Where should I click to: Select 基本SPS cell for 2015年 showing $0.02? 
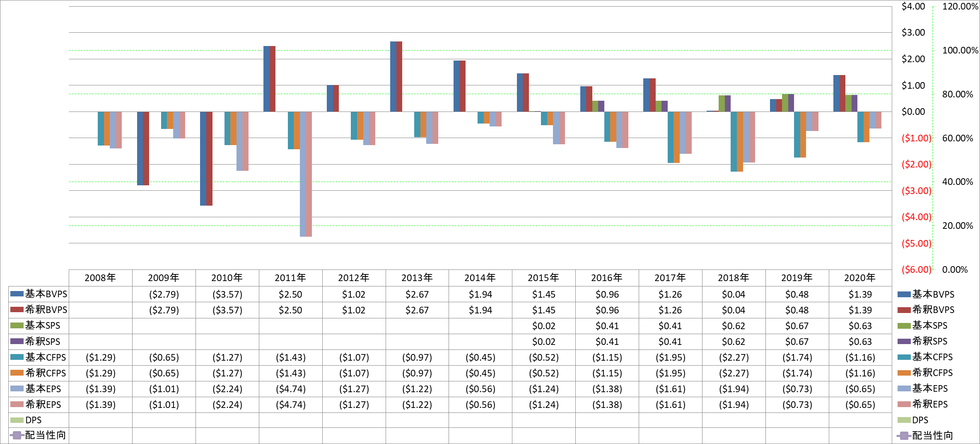(x=544, y=326)
